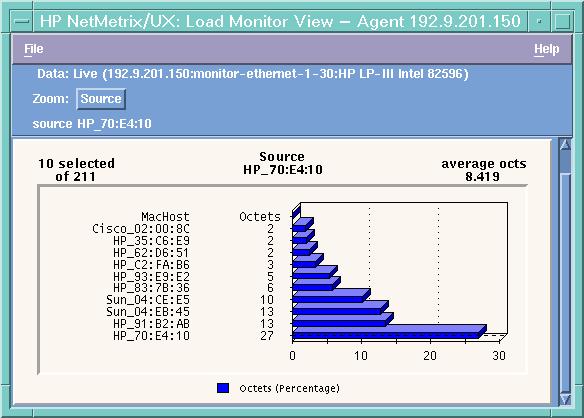Viewport: 584px width, 418px height.
Task: Click the minimize dot icon in title bar
Action: tap(539, 22)
